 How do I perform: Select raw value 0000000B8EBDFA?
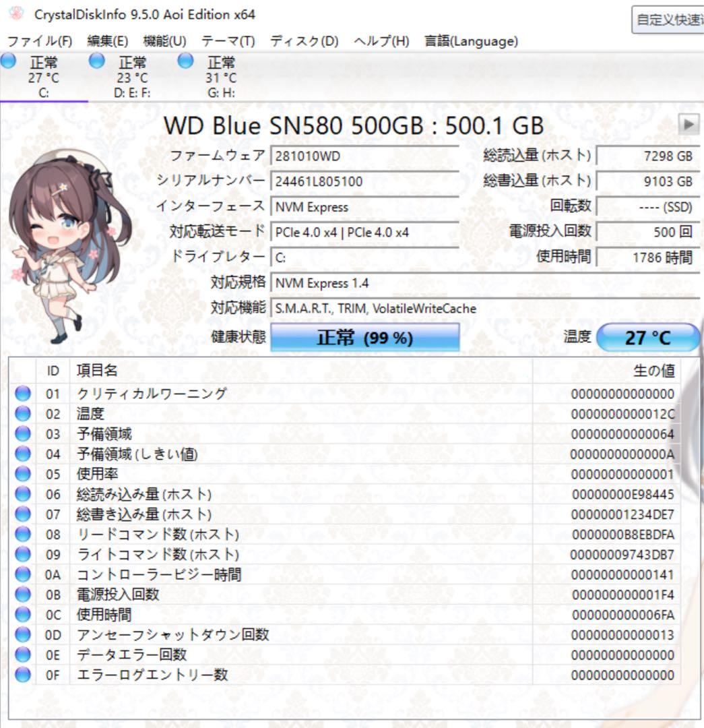coord(622,535)
